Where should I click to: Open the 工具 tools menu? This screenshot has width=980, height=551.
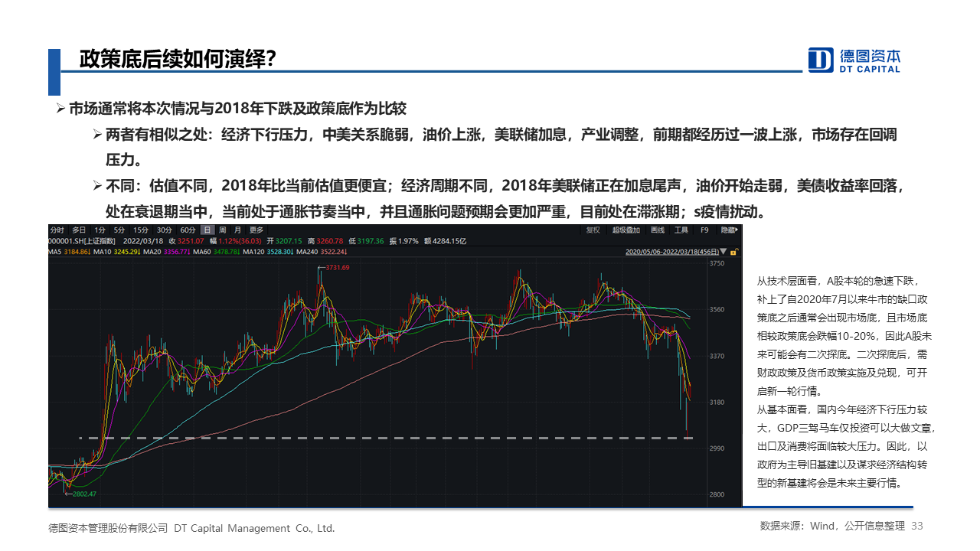tap(681, 230)
